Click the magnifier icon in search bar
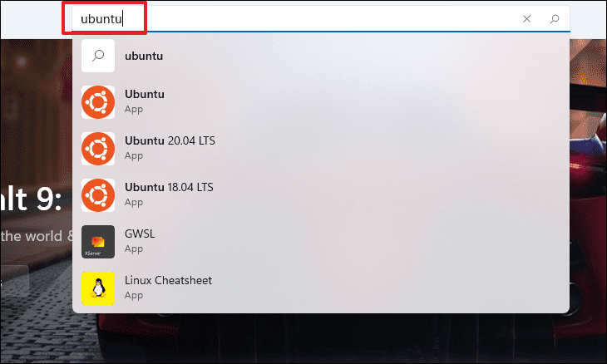The height and width of the screenshot is (364, 607). pos(555,18)
